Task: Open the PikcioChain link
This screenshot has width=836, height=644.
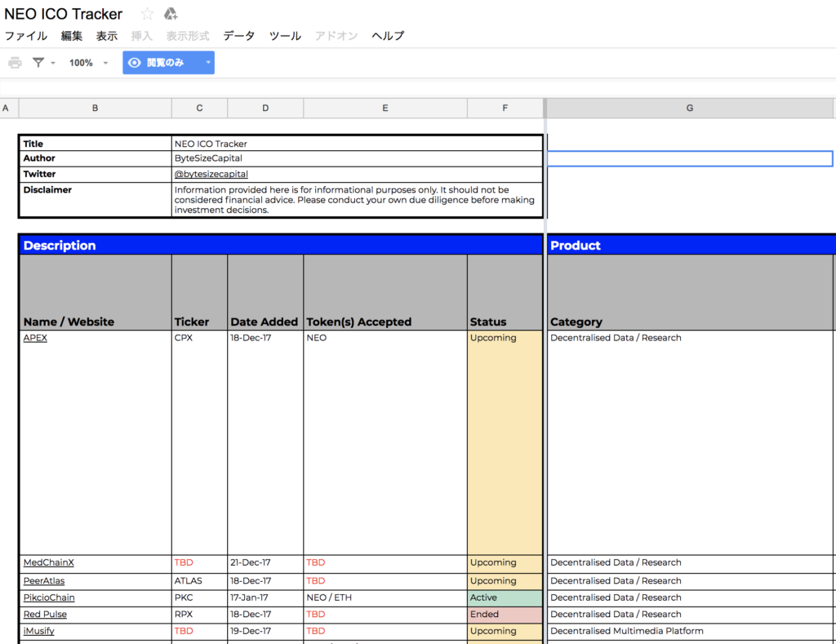Action: click(x=49, y=597)
